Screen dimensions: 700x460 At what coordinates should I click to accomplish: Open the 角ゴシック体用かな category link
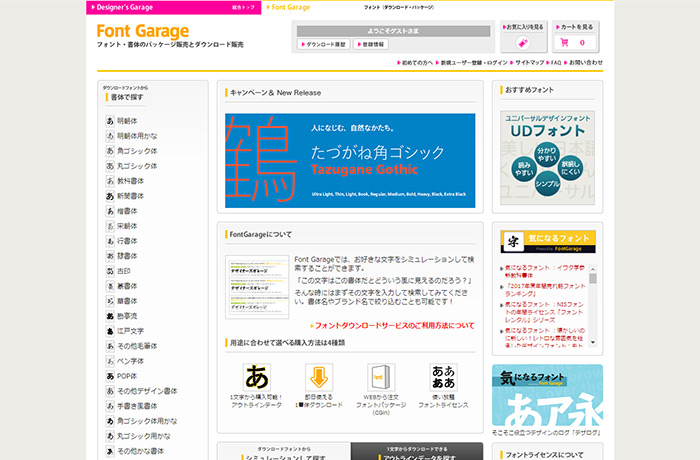[147, 421]
